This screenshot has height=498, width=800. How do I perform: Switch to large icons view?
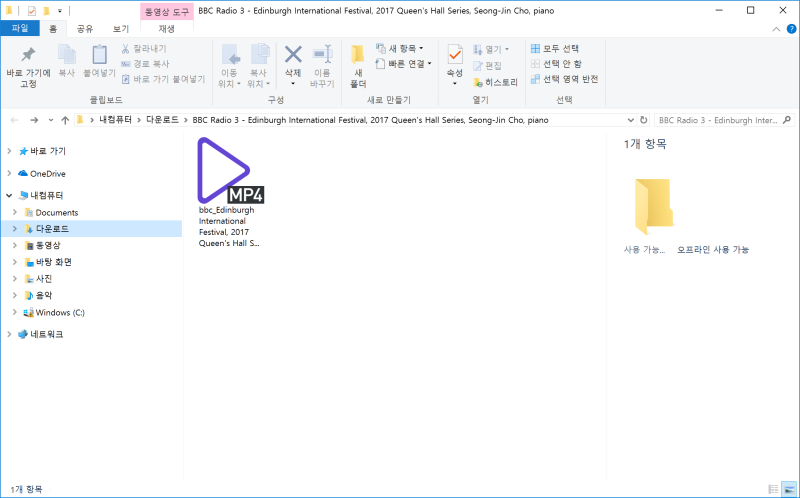pos(789,489)
